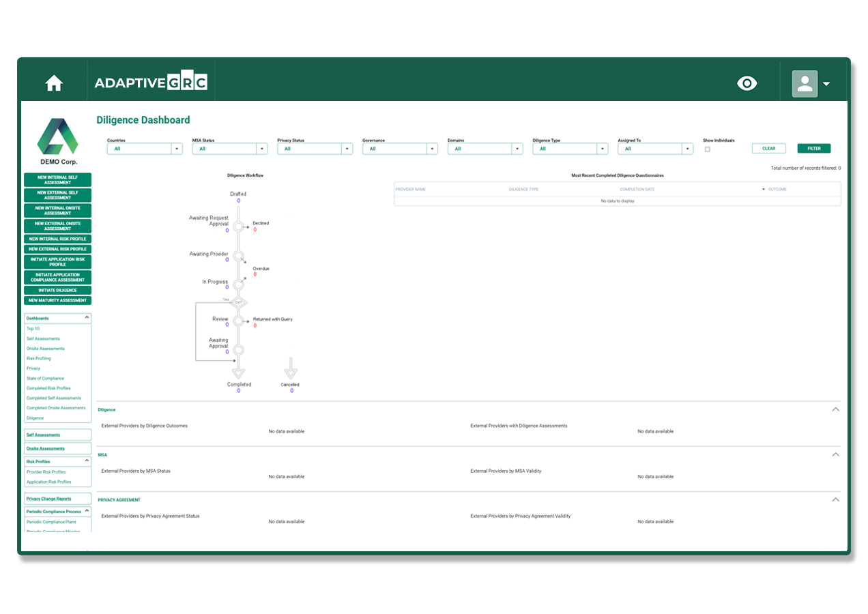This screenshot has width=868, height=614.
Task: Enable the Show Individuals checkbox
Action: click(707, 149)
